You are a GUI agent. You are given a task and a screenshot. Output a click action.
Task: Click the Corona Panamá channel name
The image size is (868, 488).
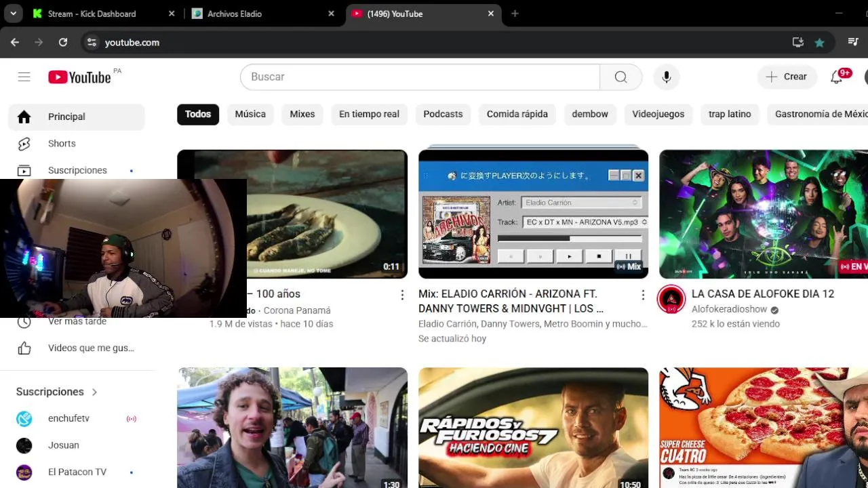pyautogui.click(x=297, y=310)
